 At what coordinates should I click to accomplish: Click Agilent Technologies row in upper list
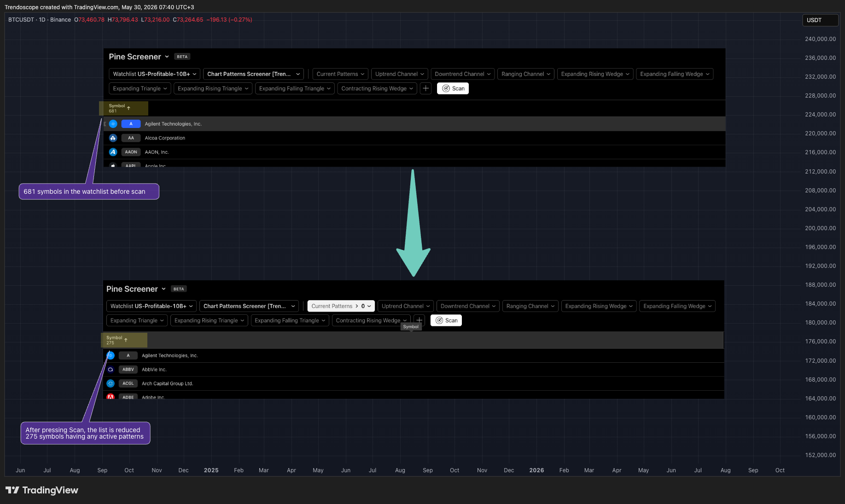coord(414,124)
